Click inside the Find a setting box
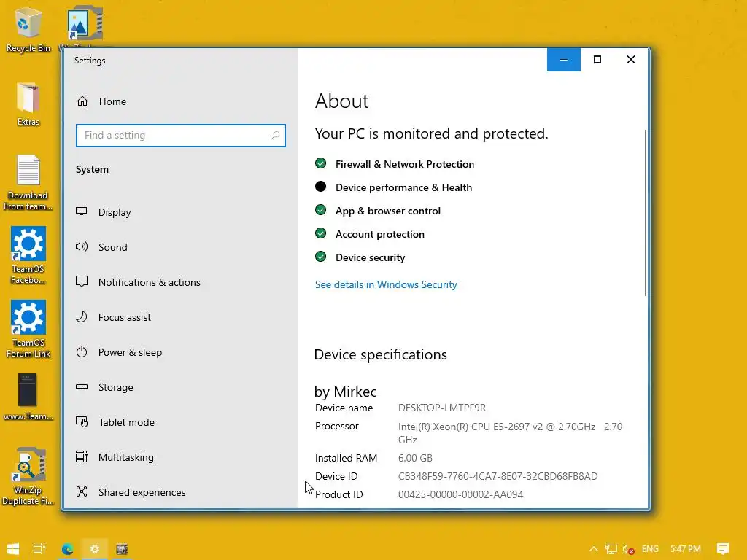Screen dimensions: 747x560 pyautogui.click(x=181, y=135)
